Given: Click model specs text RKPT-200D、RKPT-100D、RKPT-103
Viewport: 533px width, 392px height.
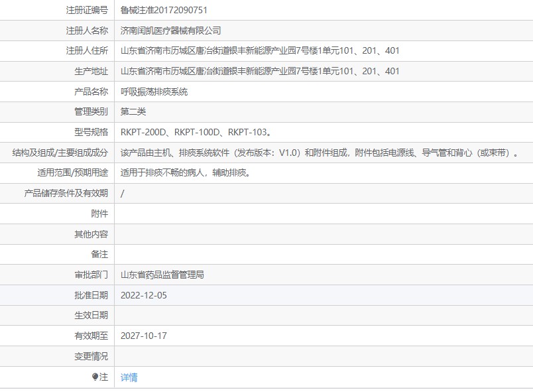Looking at the screenshot, I should 195,133.
